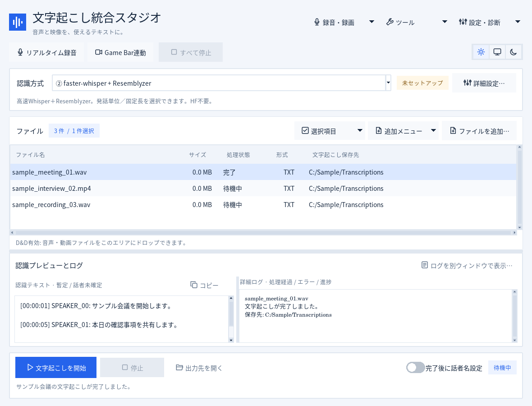Select system theme monitor icon
The height and width of the screenshot is (406, 532).
point(497,52)
